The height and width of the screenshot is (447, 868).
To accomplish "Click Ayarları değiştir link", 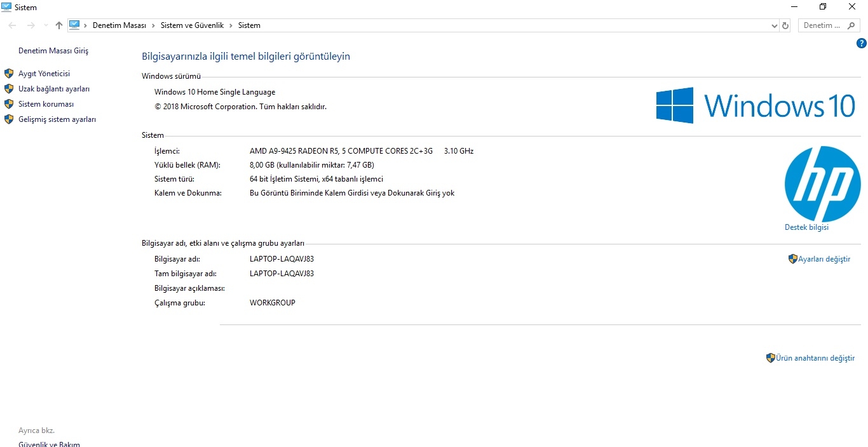I will tap(824, 259).
